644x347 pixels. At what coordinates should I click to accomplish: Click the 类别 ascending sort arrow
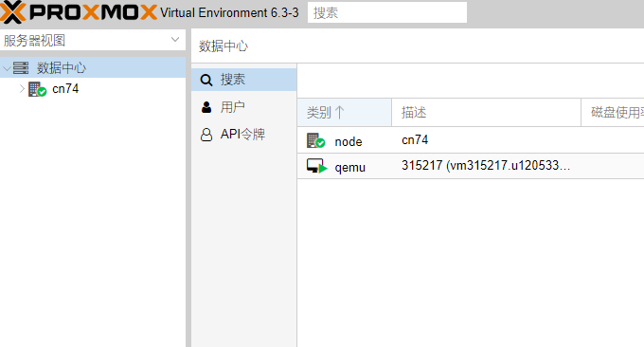tap(339, 112)
